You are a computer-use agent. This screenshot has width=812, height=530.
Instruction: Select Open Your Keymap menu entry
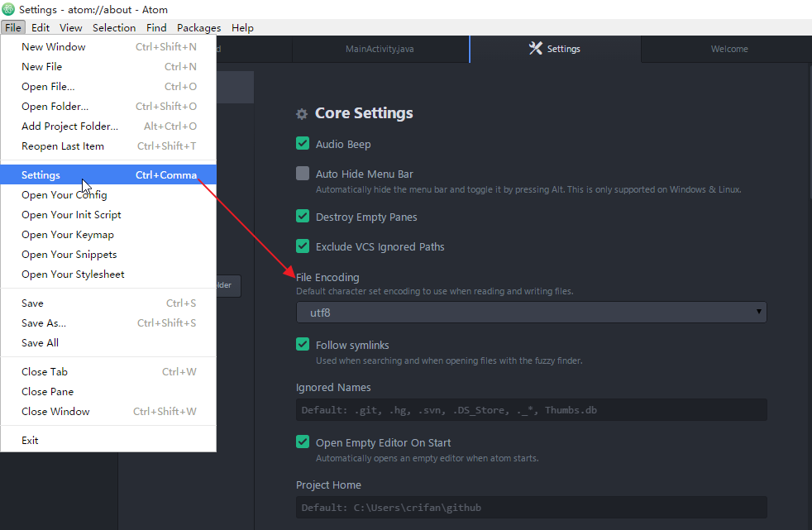click(x=68, y=235)
